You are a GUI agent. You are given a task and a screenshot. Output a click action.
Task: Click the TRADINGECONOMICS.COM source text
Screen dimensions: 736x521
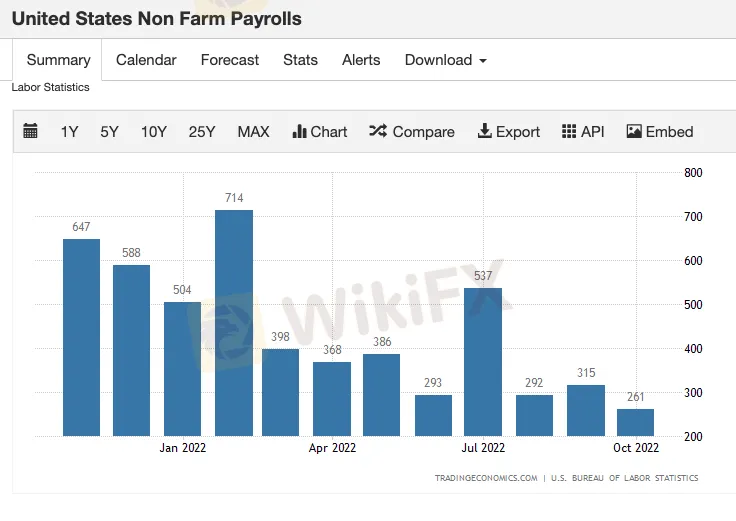coord(486,478)
